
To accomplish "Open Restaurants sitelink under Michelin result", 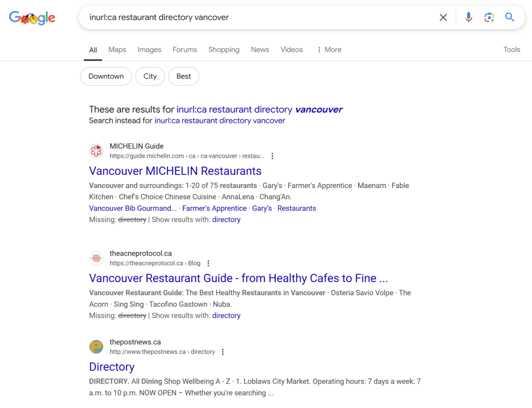I will (296, 208).
